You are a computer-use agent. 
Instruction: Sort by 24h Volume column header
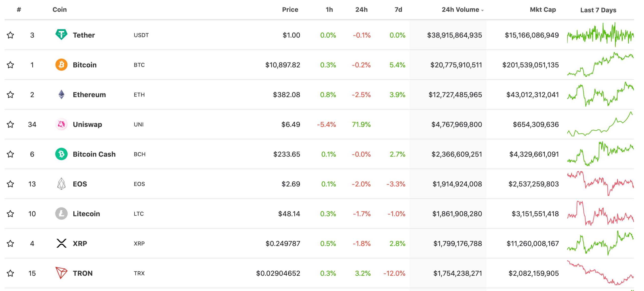point(460,10)
